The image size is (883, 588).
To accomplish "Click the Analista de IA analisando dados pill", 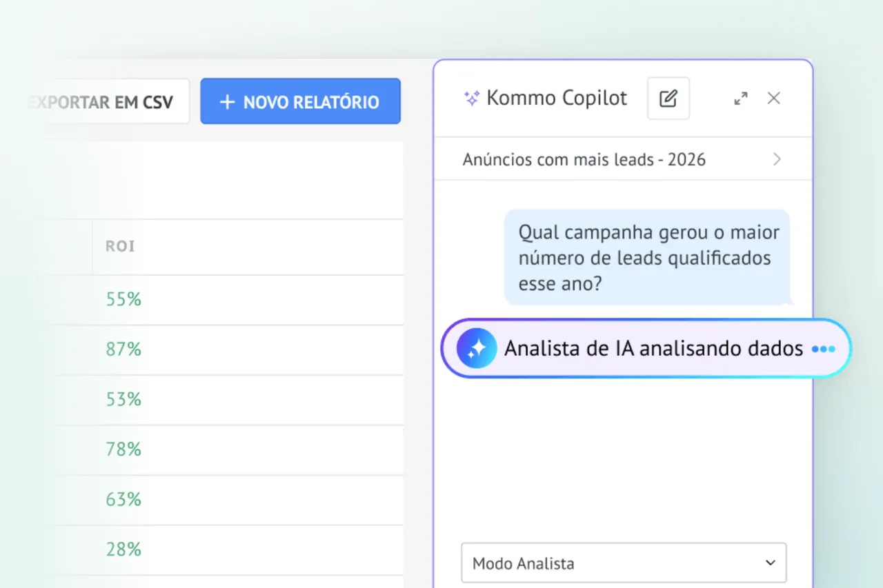I will pyautogui.click(x=646, y=348).
